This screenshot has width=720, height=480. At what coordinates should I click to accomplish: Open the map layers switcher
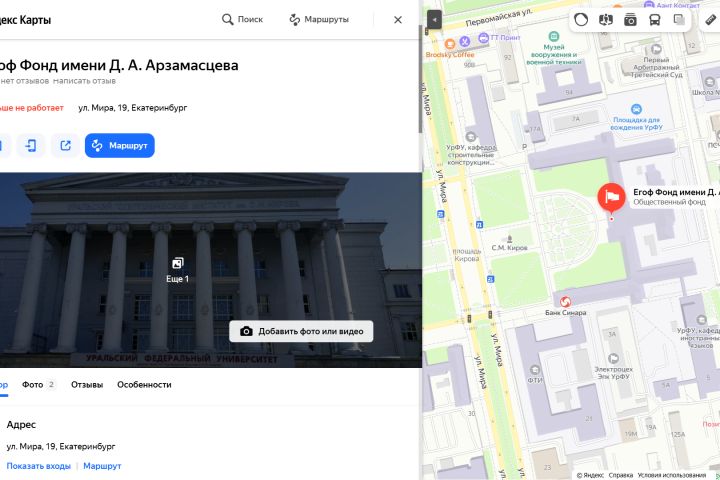679,20
